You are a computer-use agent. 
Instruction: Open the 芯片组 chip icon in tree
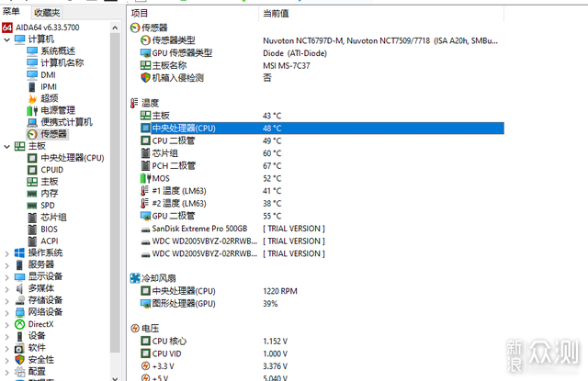(32, 218)
